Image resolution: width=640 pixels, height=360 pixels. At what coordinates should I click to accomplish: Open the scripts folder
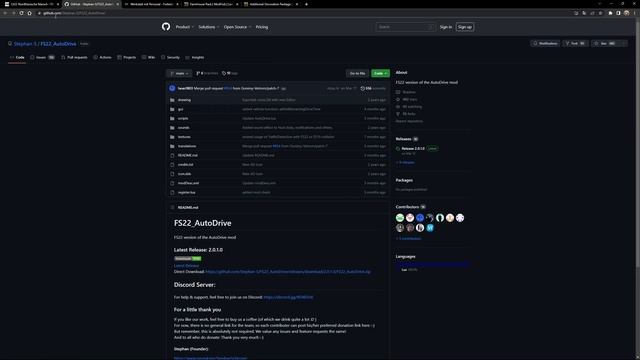[x=183, y=118]
